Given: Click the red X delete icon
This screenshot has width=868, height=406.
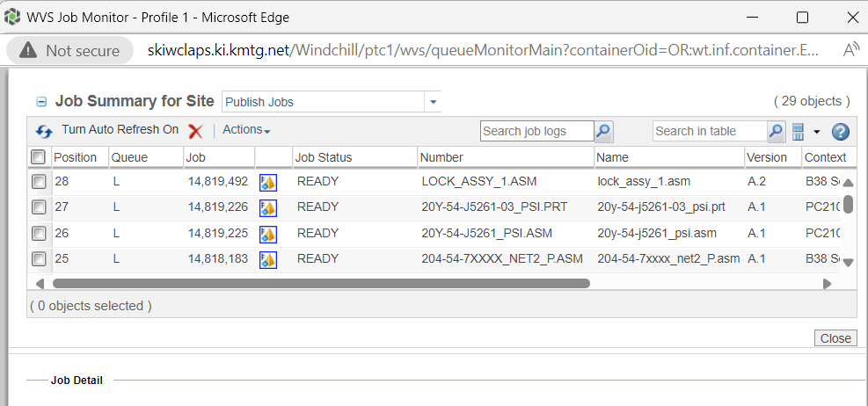Looking at the screenshot, I should click(195, 131).
